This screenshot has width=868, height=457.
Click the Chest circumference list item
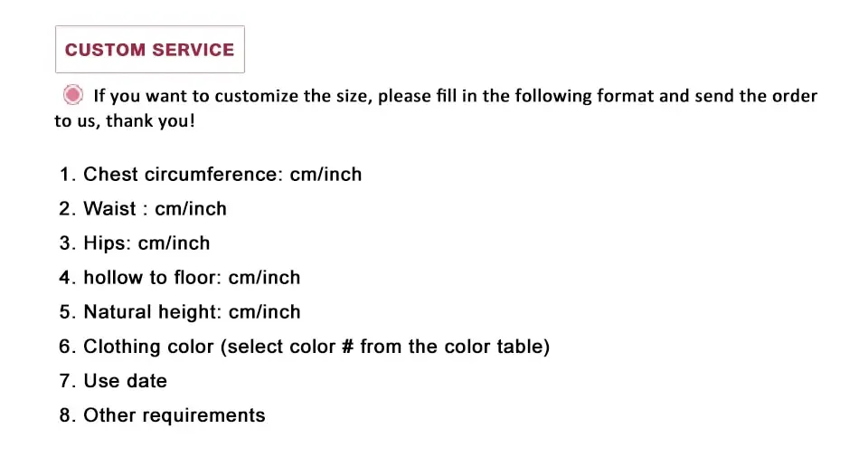click(x=211, y=175)
